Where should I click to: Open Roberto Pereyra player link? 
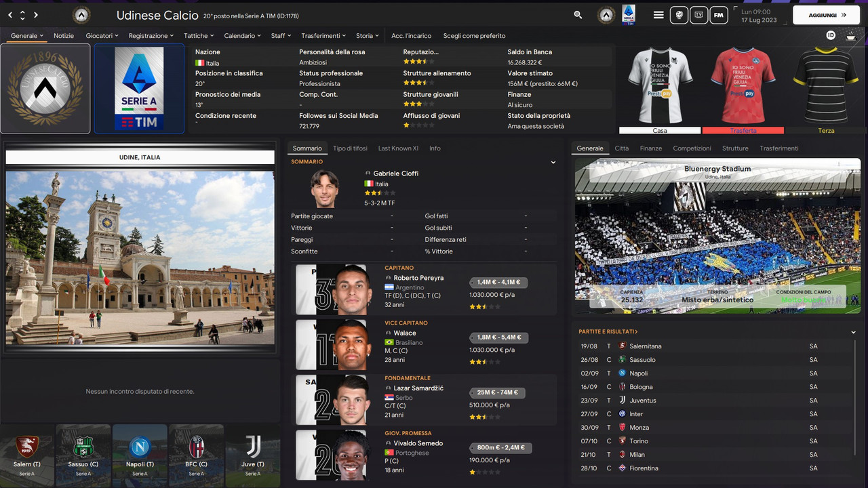(418, 278)
